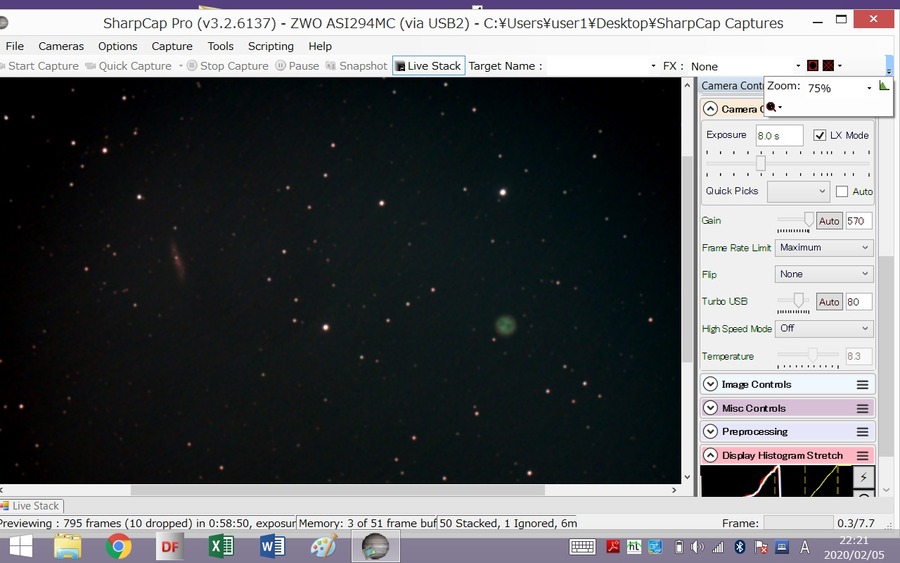Image resolution: width=900 pixels, height=563 pixels.
Task: Click the Live Stack bottom tab
Action: click(x=31, y=506)
